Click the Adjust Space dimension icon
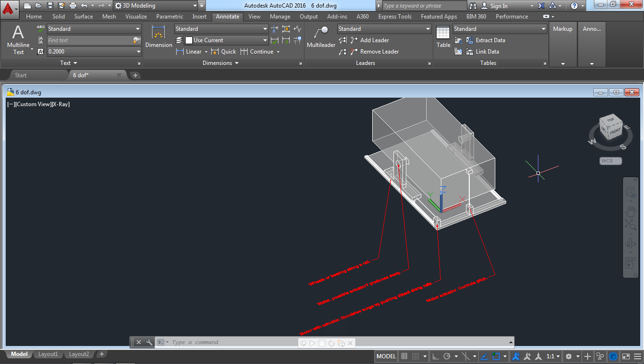 (x=286, y=29)
